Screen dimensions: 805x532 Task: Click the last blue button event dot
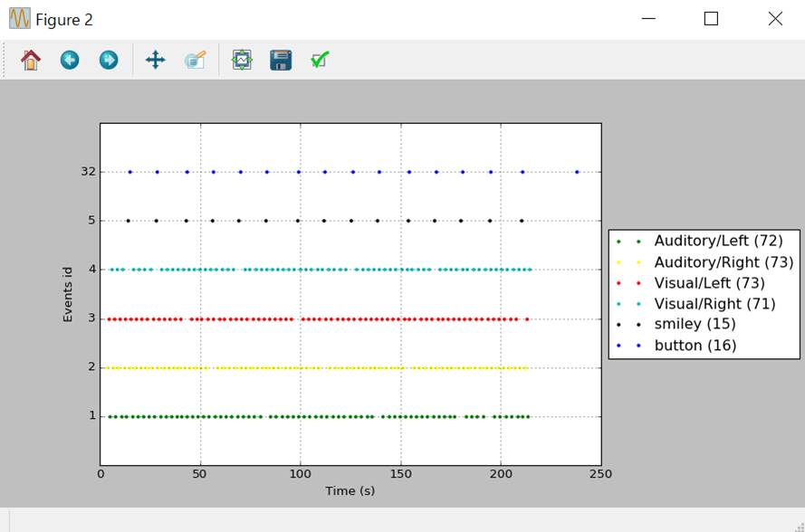point(577,171)
